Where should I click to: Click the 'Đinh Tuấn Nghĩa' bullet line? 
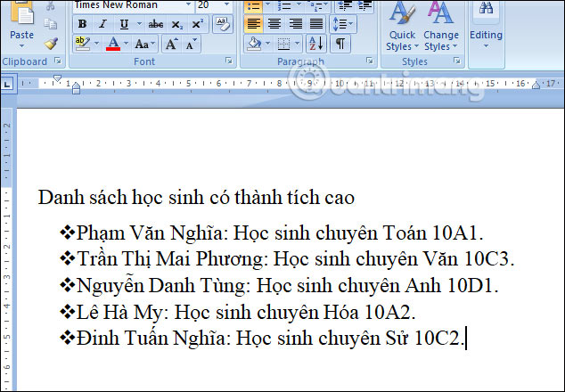pos(262,339)
